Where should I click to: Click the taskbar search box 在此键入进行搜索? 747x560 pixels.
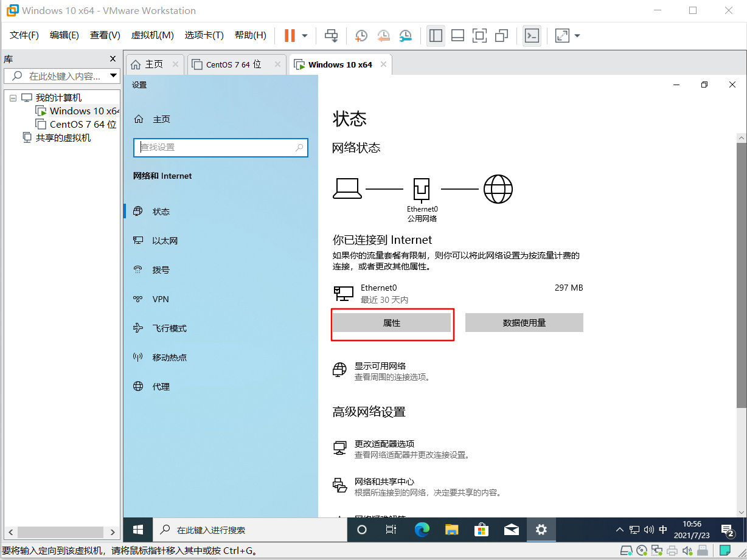coord(249,530)
